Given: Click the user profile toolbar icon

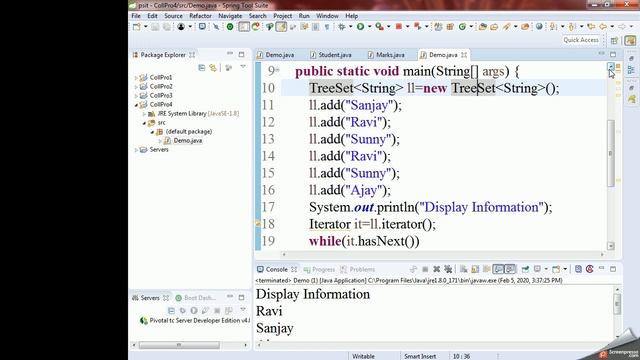Looking at the screenshot, I should 181,27.
